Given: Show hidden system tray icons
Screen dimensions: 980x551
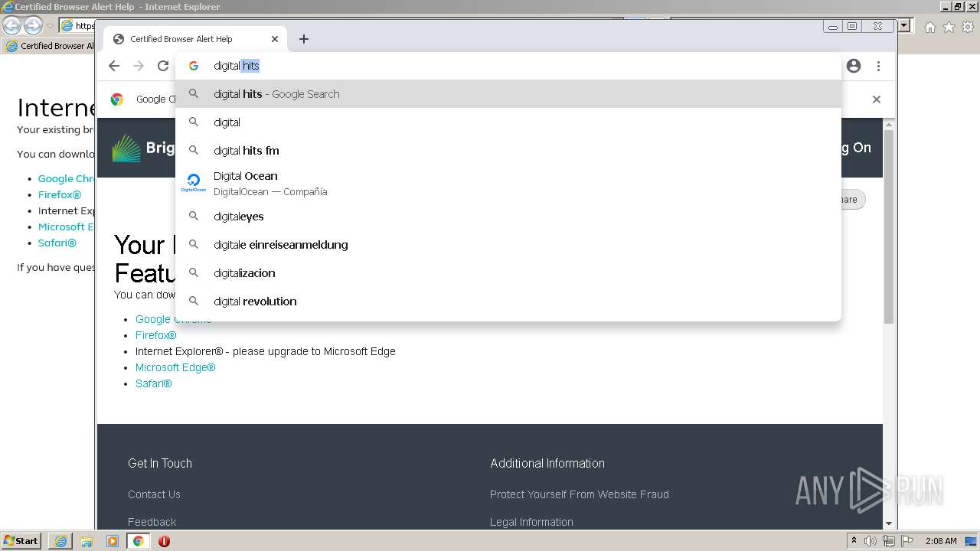Looking at the screenshot, I should (x=854, y=541).
